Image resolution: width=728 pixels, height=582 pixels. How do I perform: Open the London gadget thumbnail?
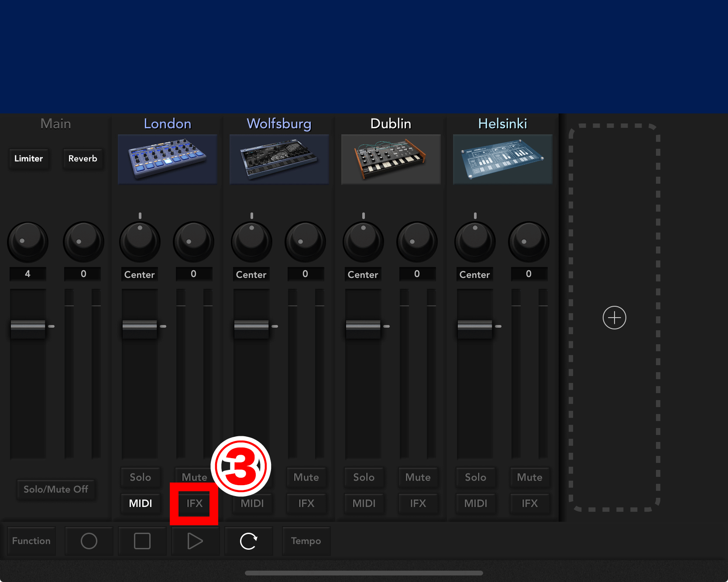click(x=168, y=159)
